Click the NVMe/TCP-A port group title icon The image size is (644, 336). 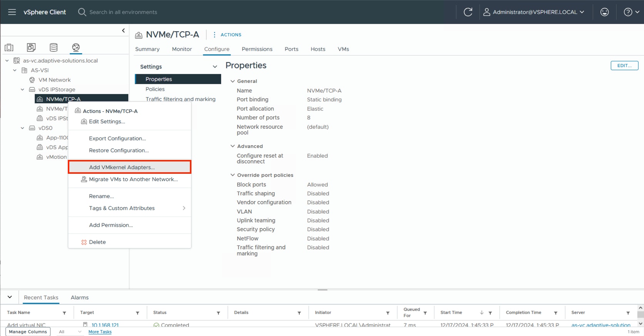point(139,35)
